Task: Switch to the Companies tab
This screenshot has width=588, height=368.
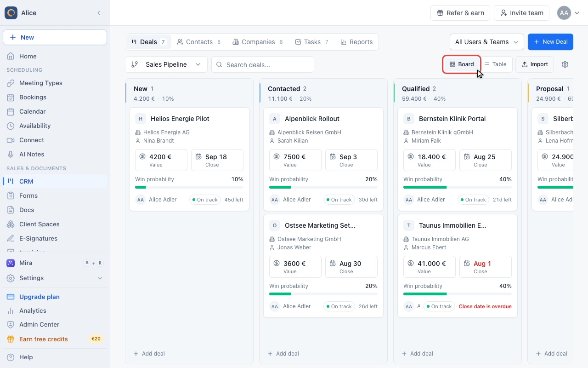Action: 258,42
